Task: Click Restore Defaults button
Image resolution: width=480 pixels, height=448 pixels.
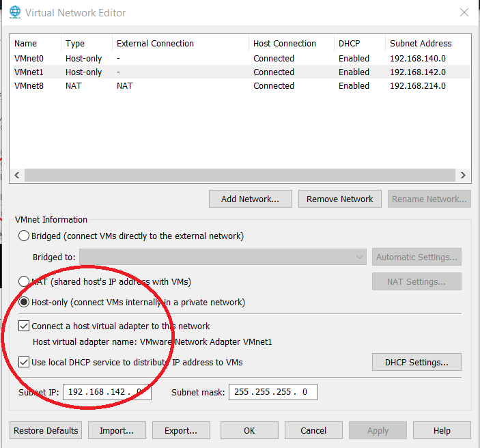Action: click(x=46, y=430)
